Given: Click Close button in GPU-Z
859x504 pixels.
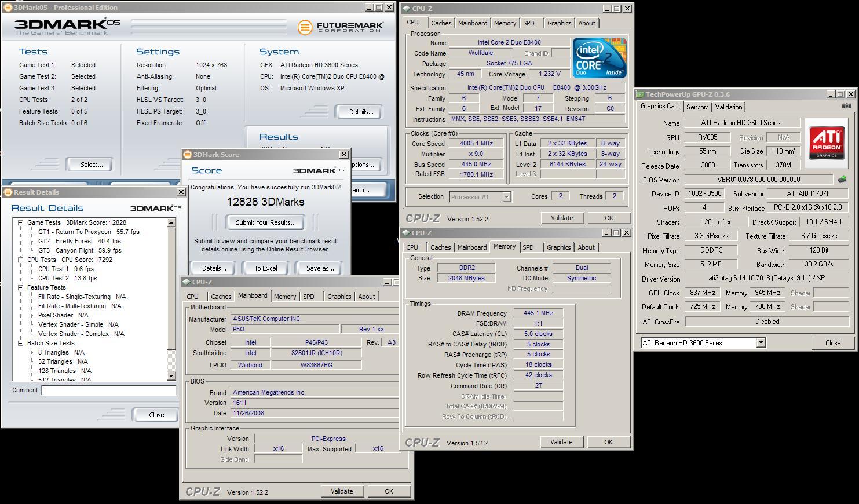Looking at the screenshot, I should (x=833, y=343).
